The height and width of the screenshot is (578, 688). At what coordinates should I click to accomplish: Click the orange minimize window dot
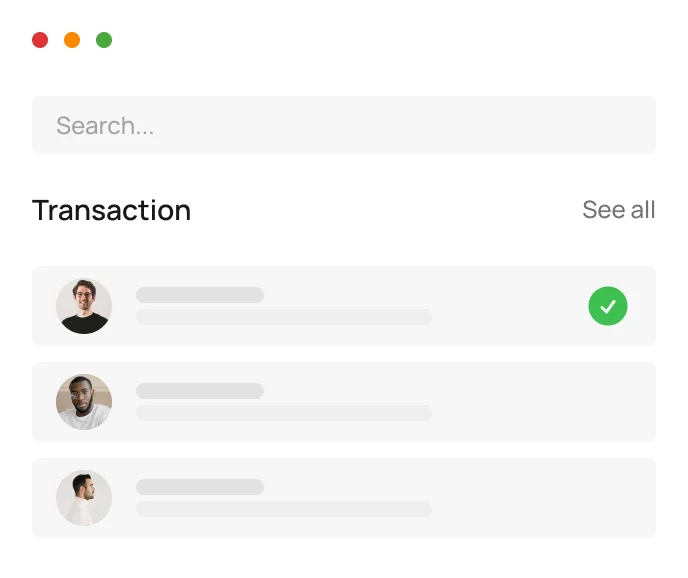(x=72, y=40)
